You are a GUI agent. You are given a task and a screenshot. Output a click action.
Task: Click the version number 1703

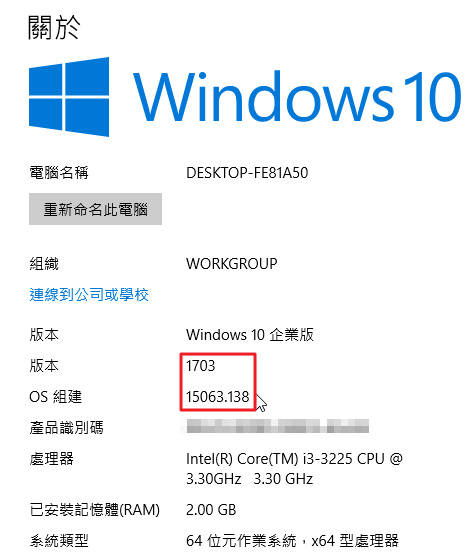(201, 366)
